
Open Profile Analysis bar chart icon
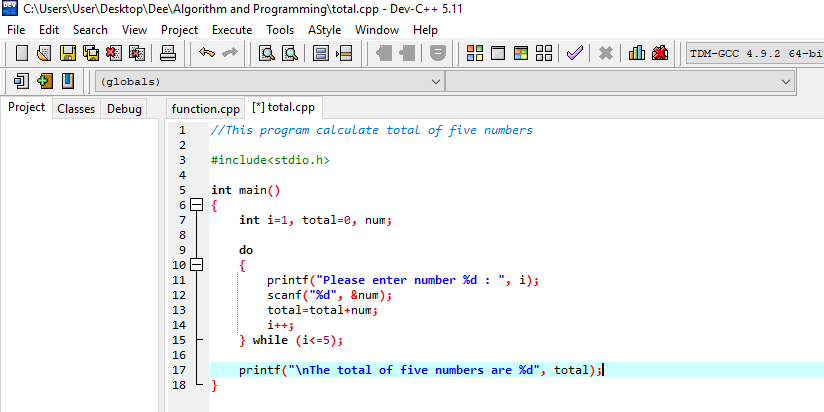click(636, 53)
